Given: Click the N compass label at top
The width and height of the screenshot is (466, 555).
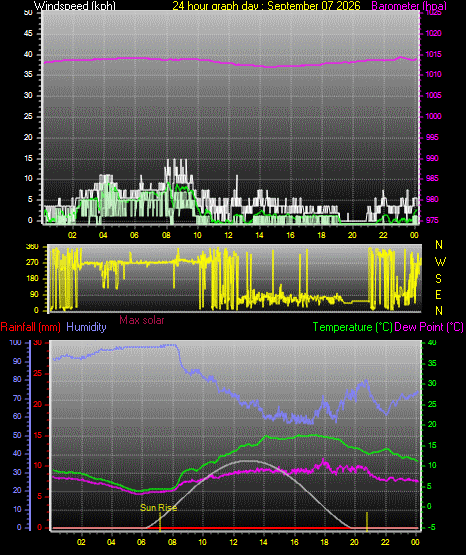Looking at the screenshot, I should point(439,245).
